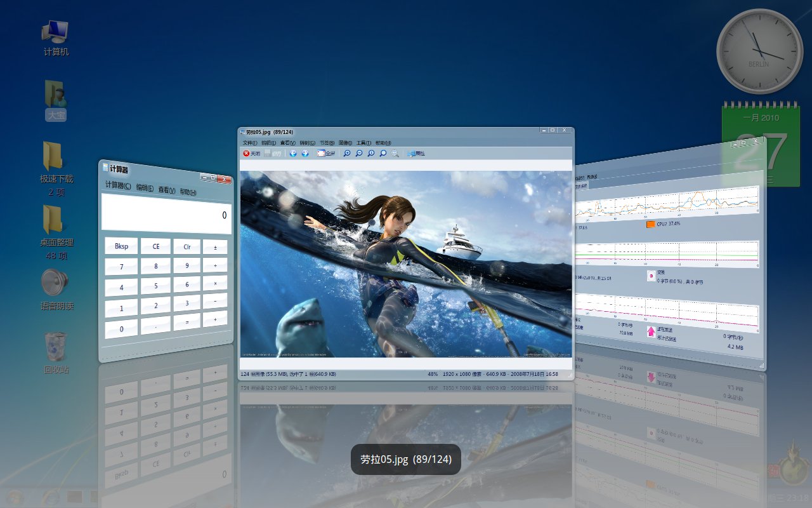Open the 文件 menu in image viewer
The image size is (812, 508).
point(250,143)
